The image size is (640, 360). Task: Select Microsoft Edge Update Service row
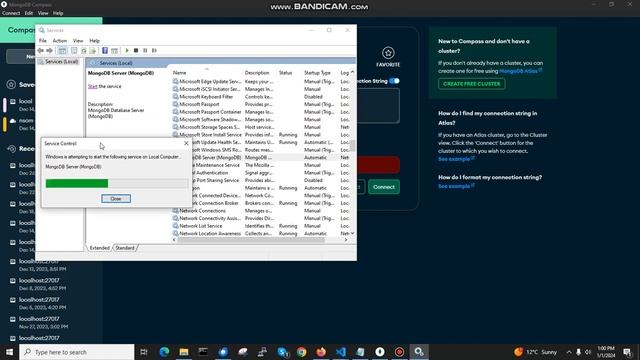pyautogui.click(x=260, y=82)
